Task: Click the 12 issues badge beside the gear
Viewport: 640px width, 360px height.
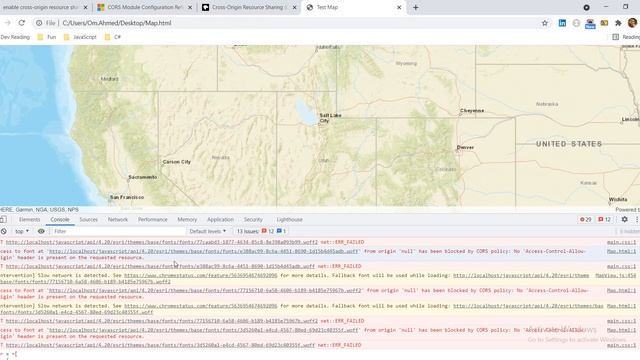Action: pyautogui.click(x=604, y=220)
